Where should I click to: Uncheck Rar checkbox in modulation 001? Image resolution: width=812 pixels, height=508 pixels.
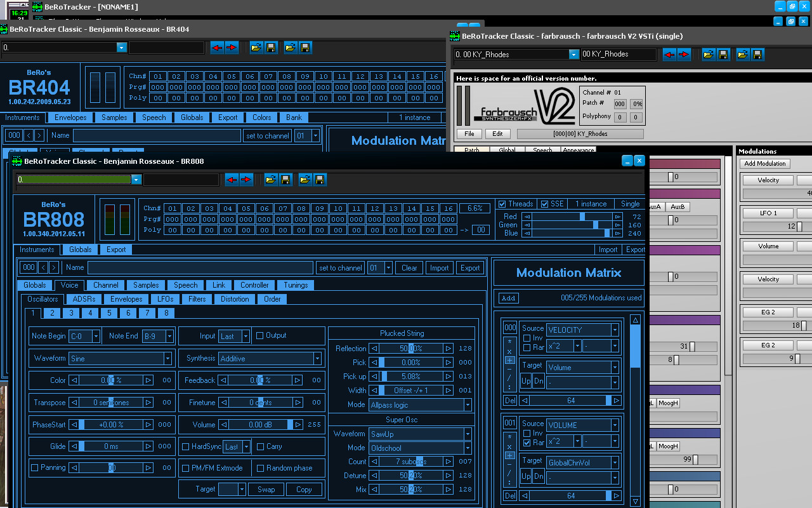pyautogui.click(x=527, y=443)
